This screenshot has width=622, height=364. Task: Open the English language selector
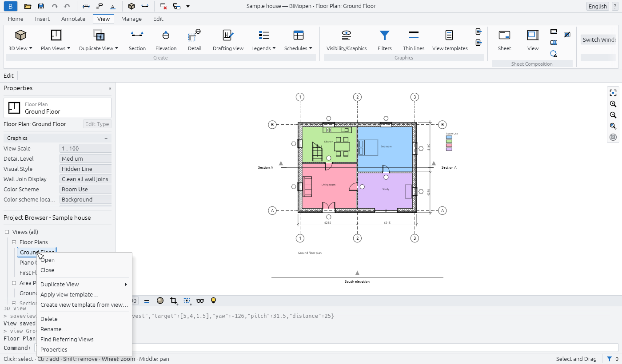[598, 6]
